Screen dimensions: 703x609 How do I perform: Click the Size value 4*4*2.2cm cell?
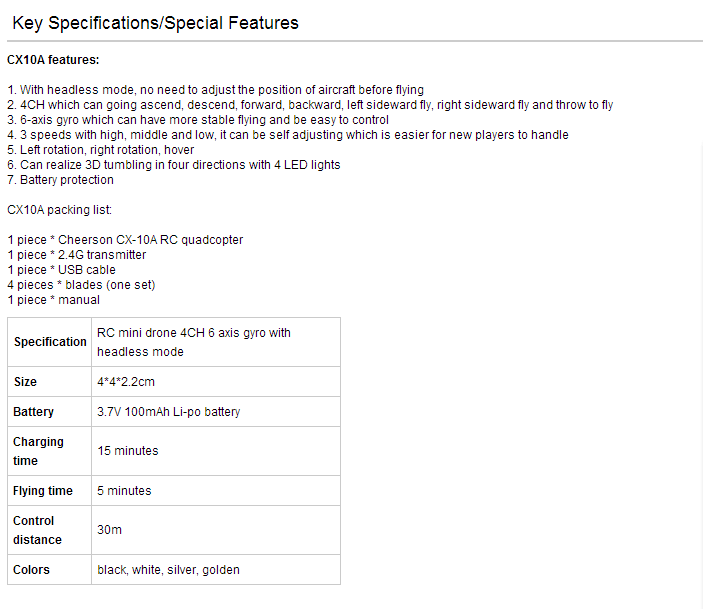pos(216,382)
